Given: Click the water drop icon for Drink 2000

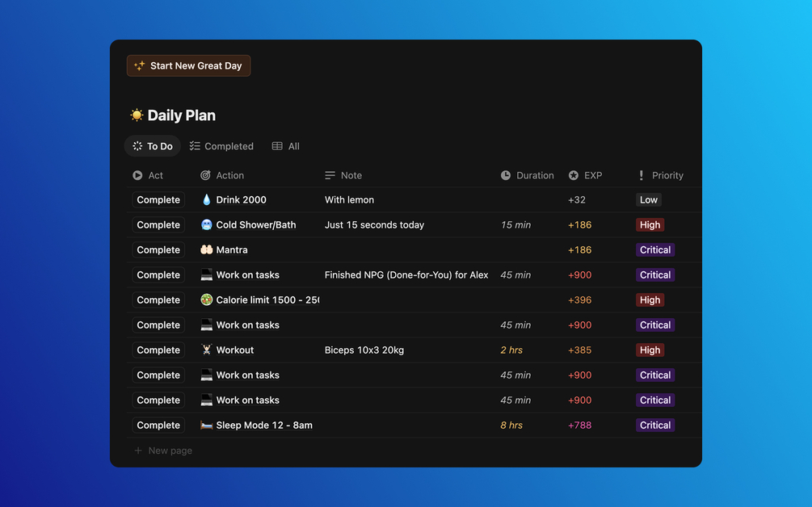Looking at the screenshot, I should tap(207, 199).
